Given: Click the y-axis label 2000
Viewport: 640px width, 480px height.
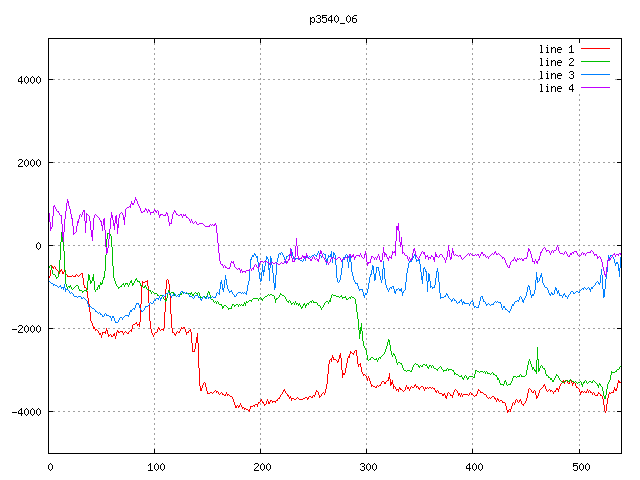Looking at the screenshot, I should pos(29,163).
